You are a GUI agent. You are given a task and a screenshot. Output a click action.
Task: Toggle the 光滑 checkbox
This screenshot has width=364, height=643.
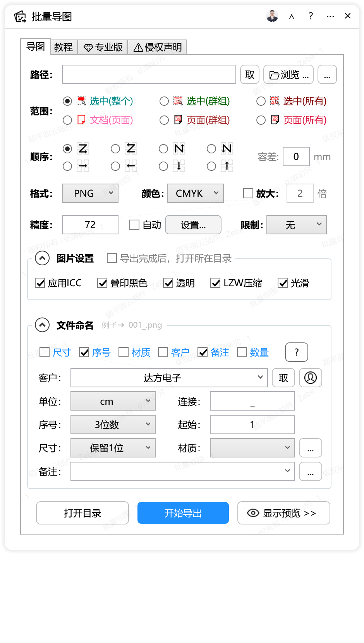(283, 283)
